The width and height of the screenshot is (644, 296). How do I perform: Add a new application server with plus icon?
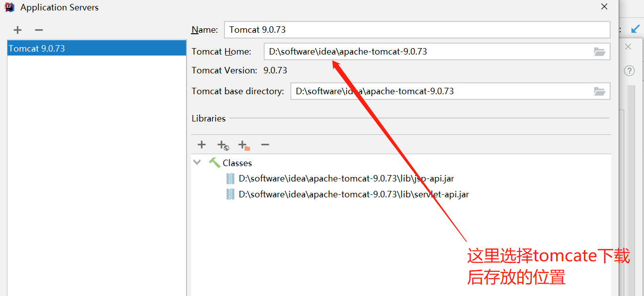[17, 30]
